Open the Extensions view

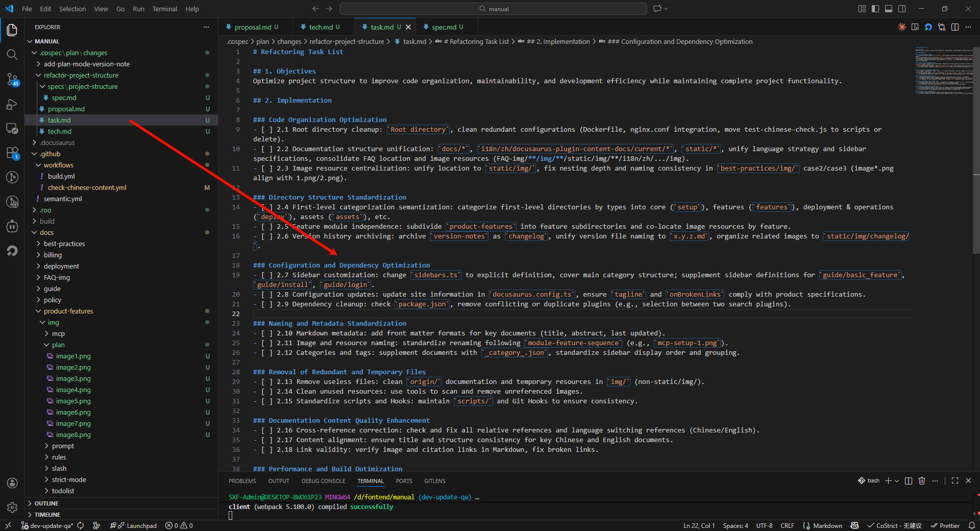tap(12, 153)
